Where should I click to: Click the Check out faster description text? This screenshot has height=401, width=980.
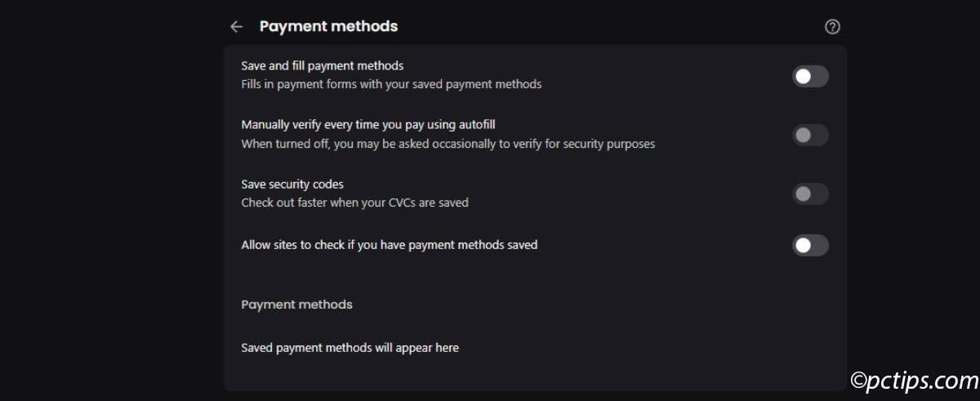click(x=354, y=203)
